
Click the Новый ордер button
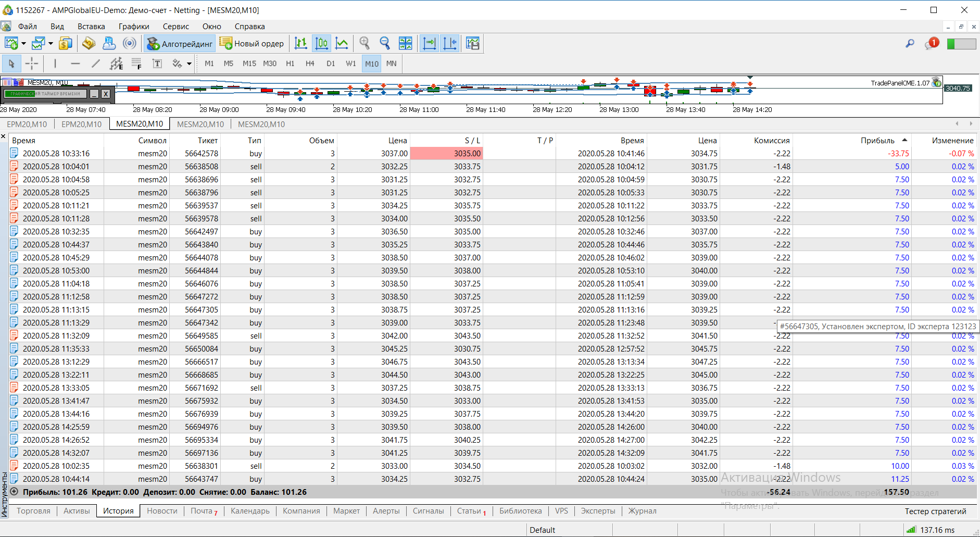tap(252, 44)
